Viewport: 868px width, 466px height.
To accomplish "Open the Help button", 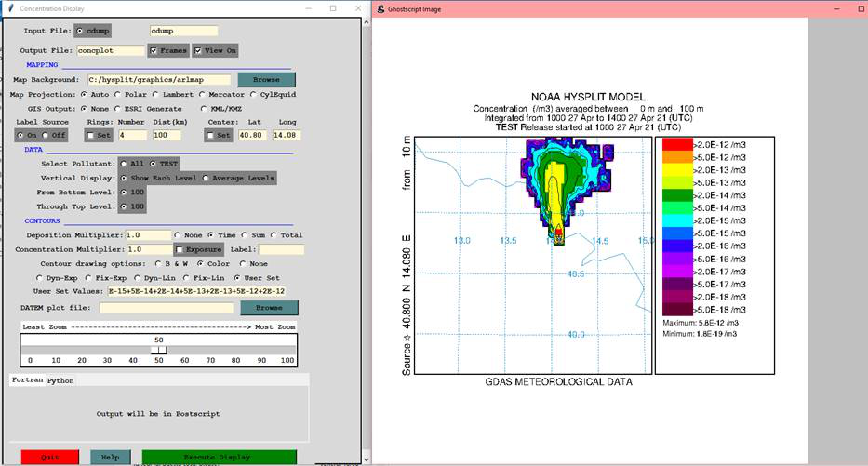I will (x=110, y=457).
